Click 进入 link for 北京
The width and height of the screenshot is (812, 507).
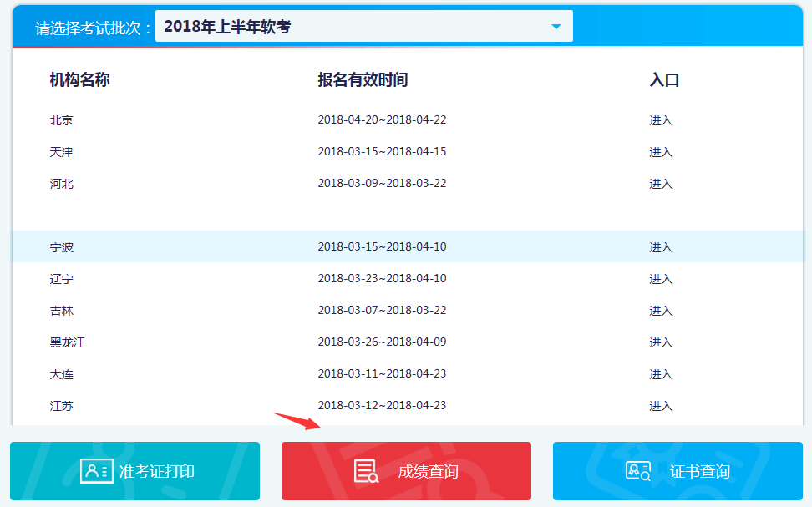click(661, 120)
